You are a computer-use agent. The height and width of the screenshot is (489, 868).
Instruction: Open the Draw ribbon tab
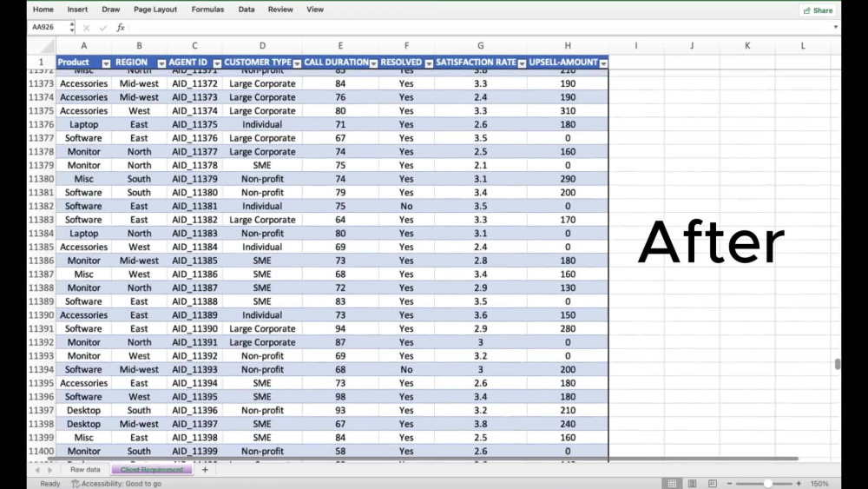(111, 10)
